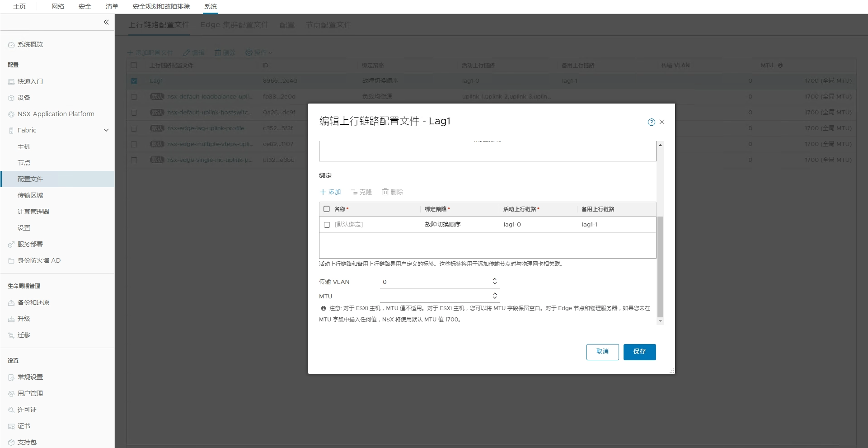Viewport: 868px width, 448px height.
Task: Click the dialog vertical scrollbar thumb
Action: 660,267
